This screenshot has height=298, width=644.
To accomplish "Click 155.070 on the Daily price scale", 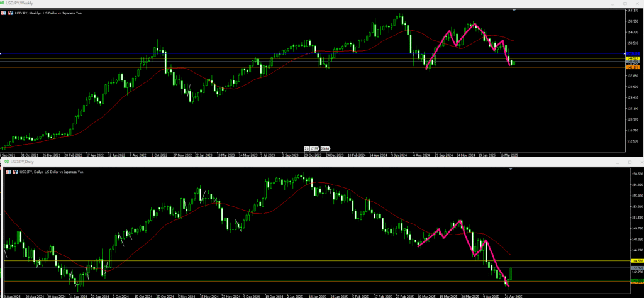I will tap(637, 196).
